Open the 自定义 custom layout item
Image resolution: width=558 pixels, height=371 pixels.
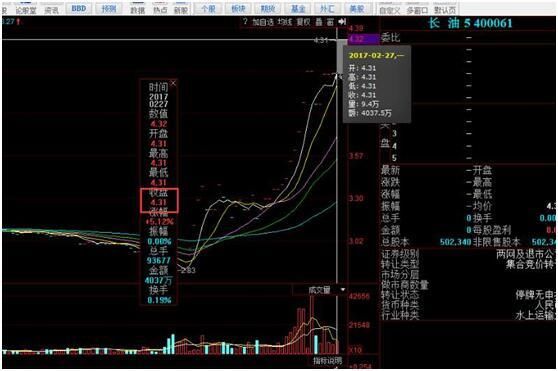tap(390, 10)
